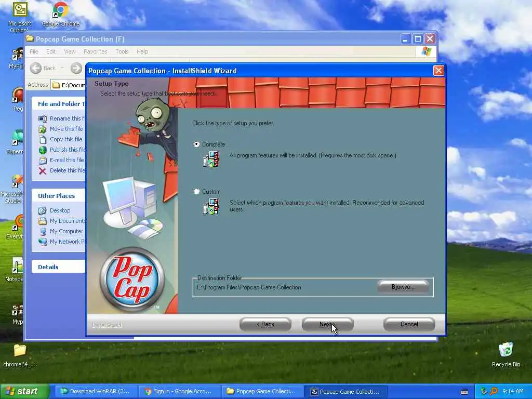Click Rename this file link
Viewport: 532px width, 399px height.
pyautogui.click(x=68, y=118)
